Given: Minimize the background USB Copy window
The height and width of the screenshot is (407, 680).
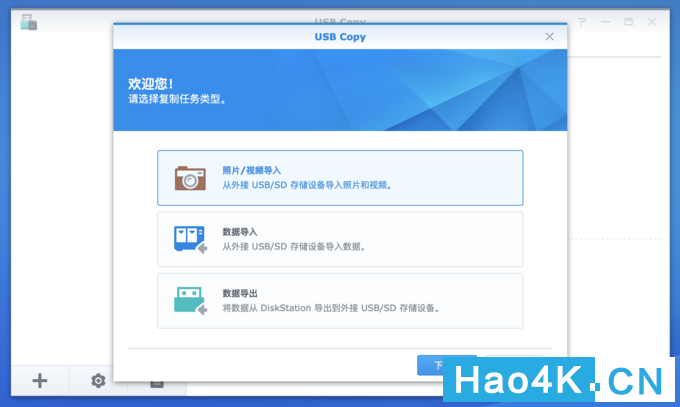Looking at the screenshot, I should pos(605,22).
